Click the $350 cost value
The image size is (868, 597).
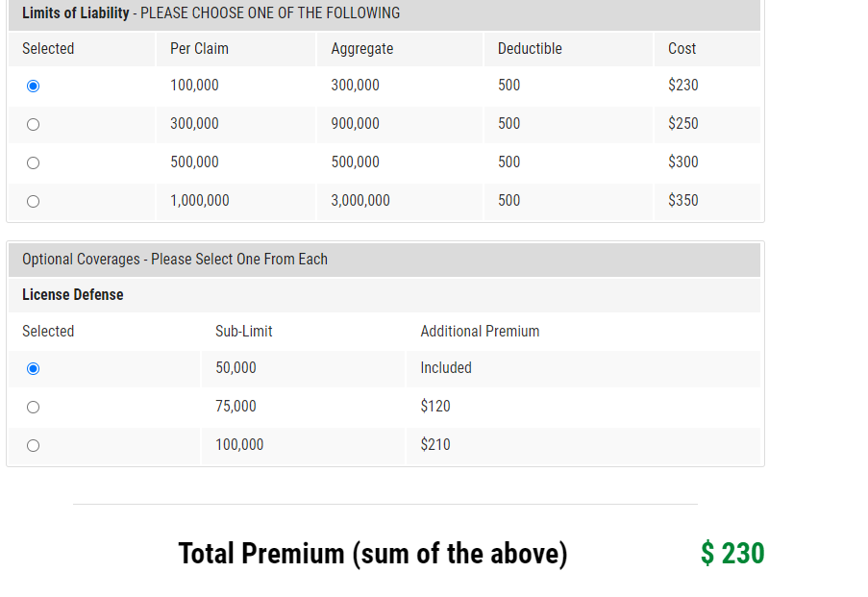[683, 201]
